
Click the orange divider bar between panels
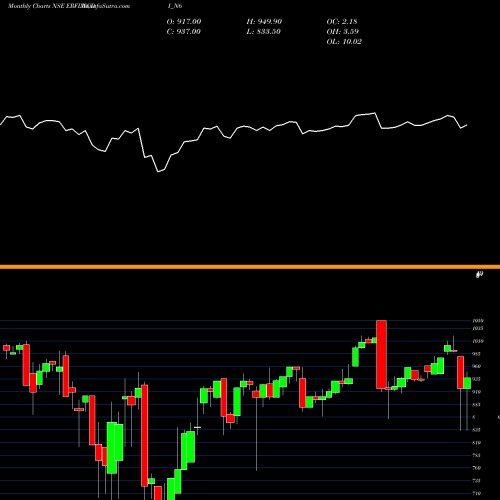click(x=250, y=267)
